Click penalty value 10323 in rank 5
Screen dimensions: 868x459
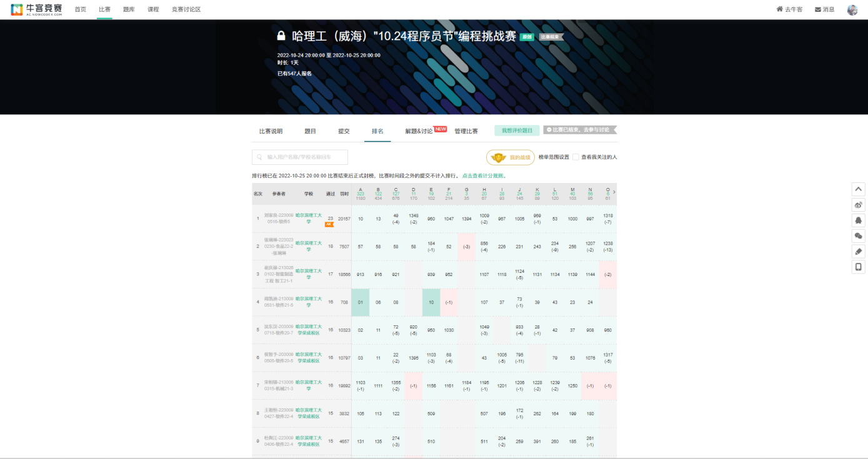[344, 330]
